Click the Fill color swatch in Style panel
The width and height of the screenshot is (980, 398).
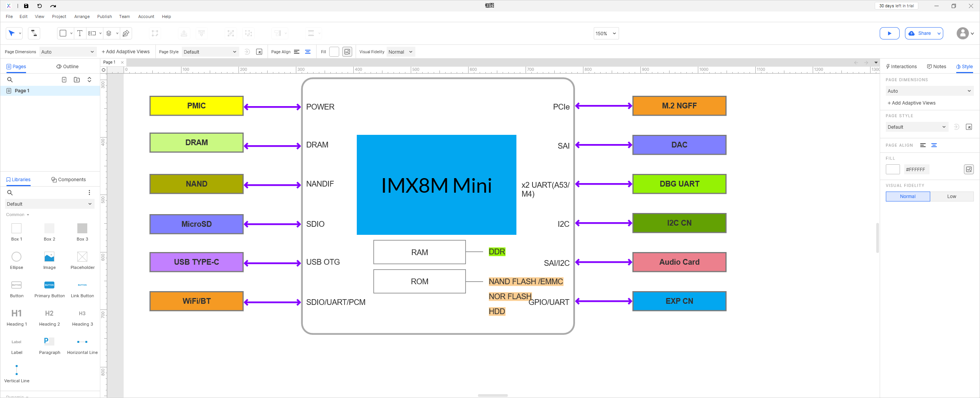coord(893,169)
